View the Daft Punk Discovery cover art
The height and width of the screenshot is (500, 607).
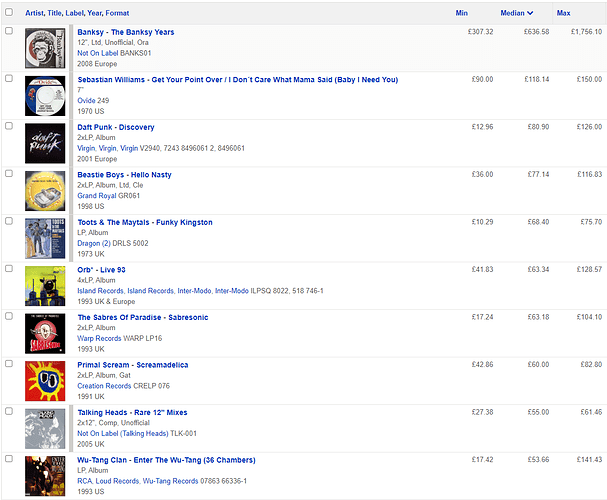click(45, 143)
